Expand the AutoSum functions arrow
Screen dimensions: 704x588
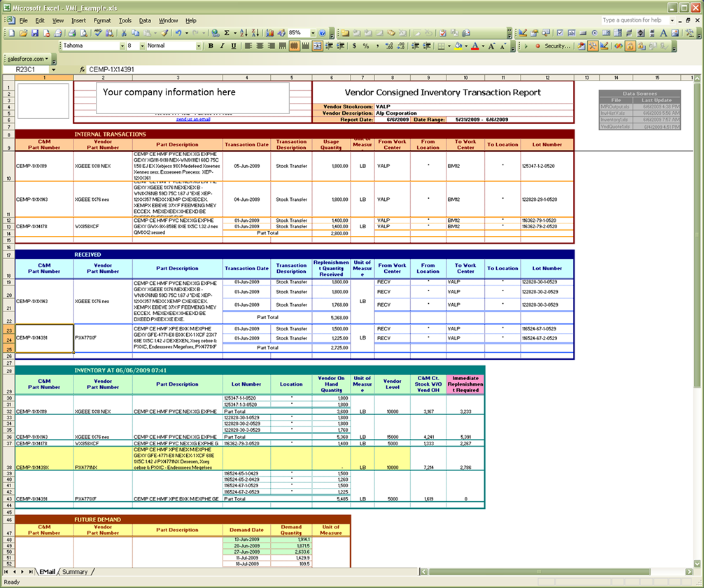pyautogui.click(x=235, y=33)
